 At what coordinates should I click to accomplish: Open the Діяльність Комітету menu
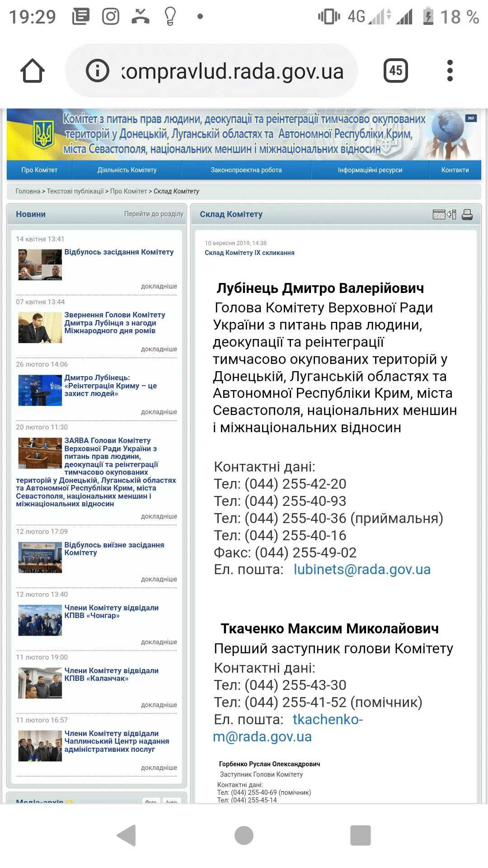[127, 170]
